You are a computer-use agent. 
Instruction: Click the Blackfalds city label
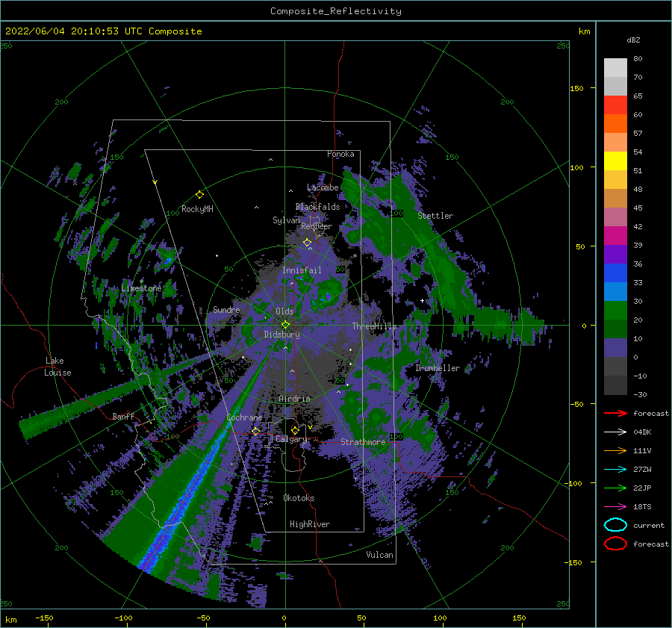coord(317,207)
